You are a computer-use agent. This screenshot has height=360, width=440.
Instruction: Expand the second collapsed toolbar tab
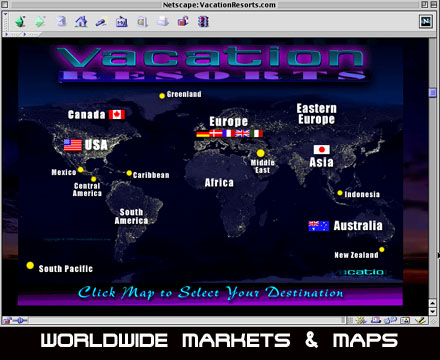click(31, 34)
